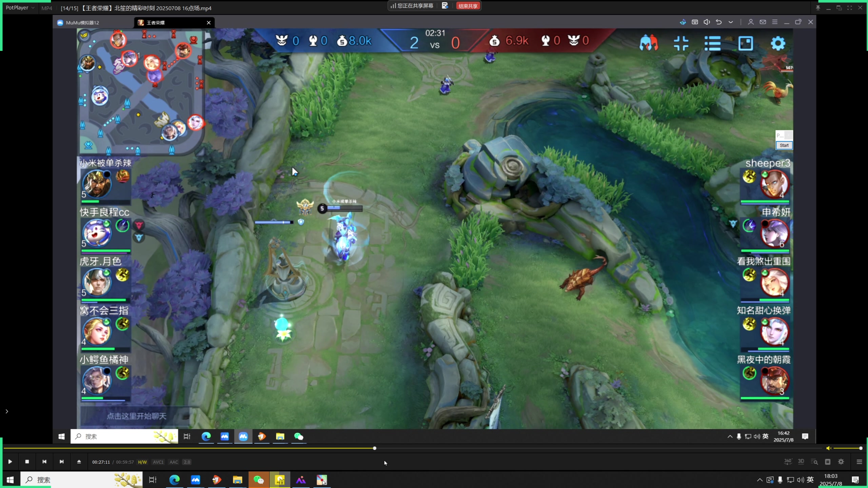Click the MuMu back arrow icon
The height and width of the screenshot is (488, 868).
pos(718,22)
